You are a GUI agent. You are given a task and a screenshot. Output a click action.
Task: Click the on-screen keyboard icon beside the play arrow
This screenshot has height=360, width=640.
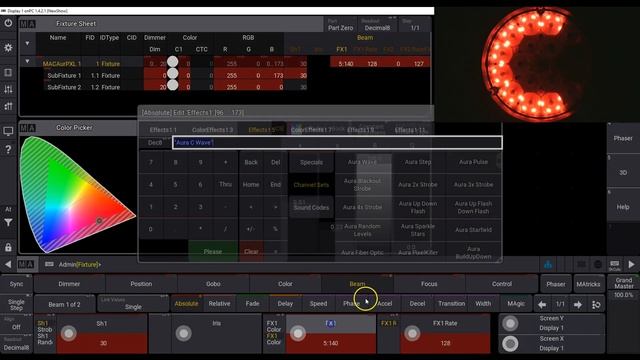point(614,264)
